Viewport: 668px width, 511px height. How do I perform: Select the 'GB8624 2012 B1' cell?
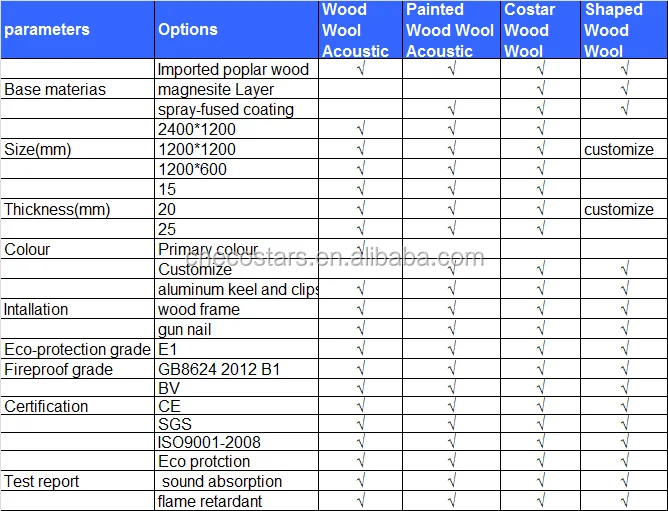click(219, 370)
